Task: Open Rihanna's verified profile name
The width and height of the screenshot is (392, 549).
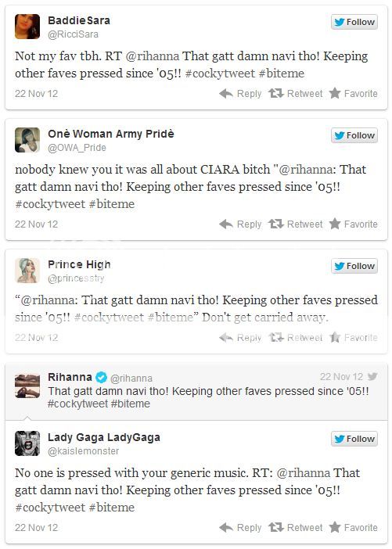Action: click(70, 377)
